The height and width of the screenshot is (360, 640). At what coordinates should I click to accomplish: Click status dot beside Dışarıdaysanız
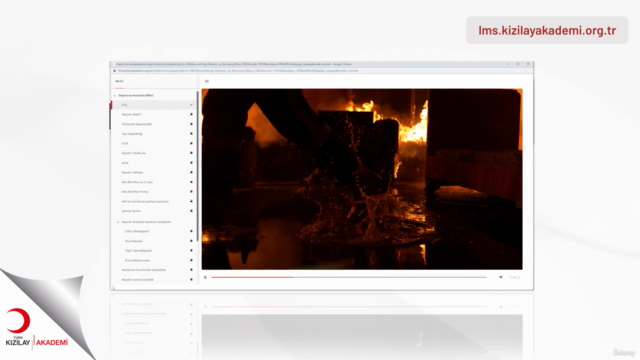point(191,241)
